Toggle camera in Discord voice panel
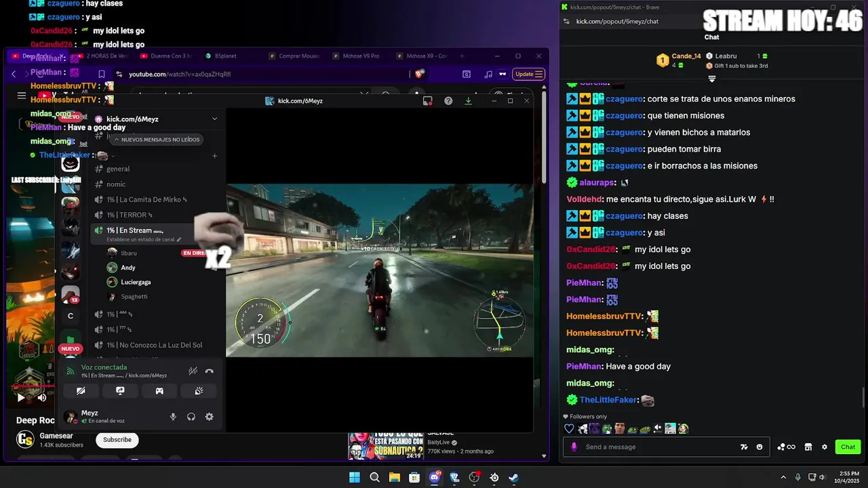 [x=81, y=391]
